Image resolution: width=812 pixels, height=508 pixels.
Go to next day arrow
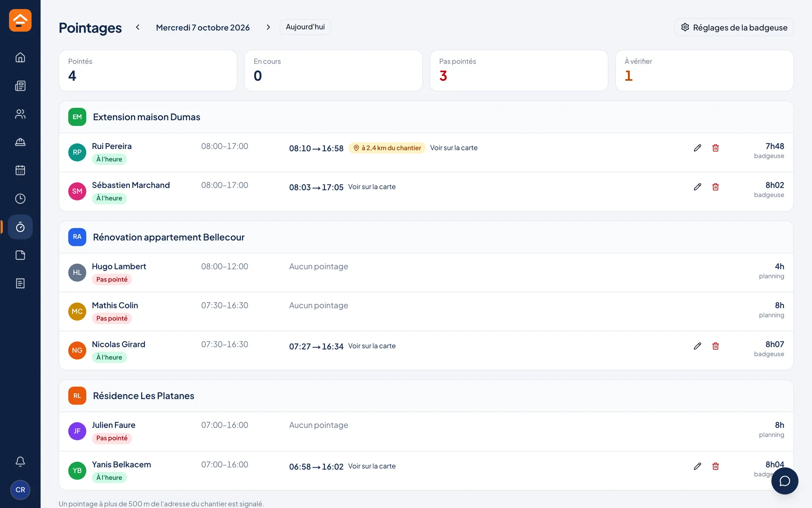[x=268, y=27]
